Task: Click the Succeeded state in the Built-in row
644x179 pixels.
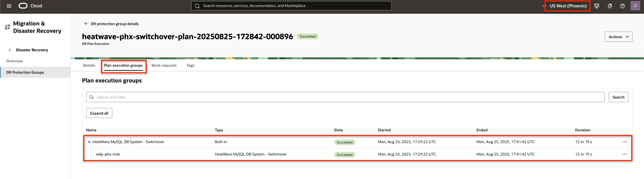Action: pos(344,142)
